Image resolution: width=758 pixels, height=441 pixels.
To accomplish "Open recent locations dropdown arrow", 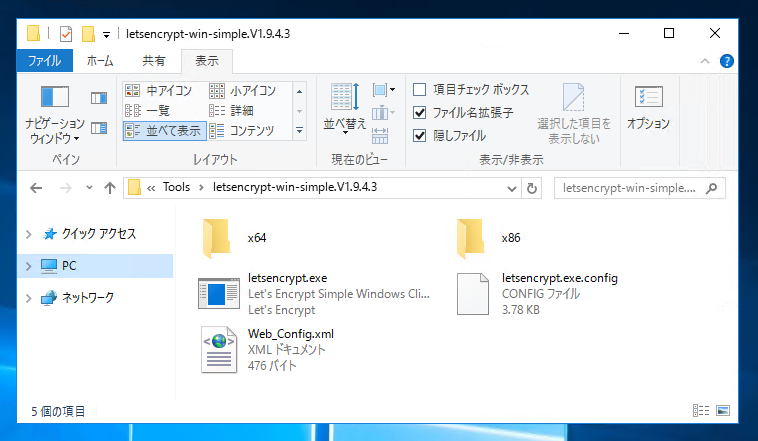I will pyautogui.click(x=89, y=188).
